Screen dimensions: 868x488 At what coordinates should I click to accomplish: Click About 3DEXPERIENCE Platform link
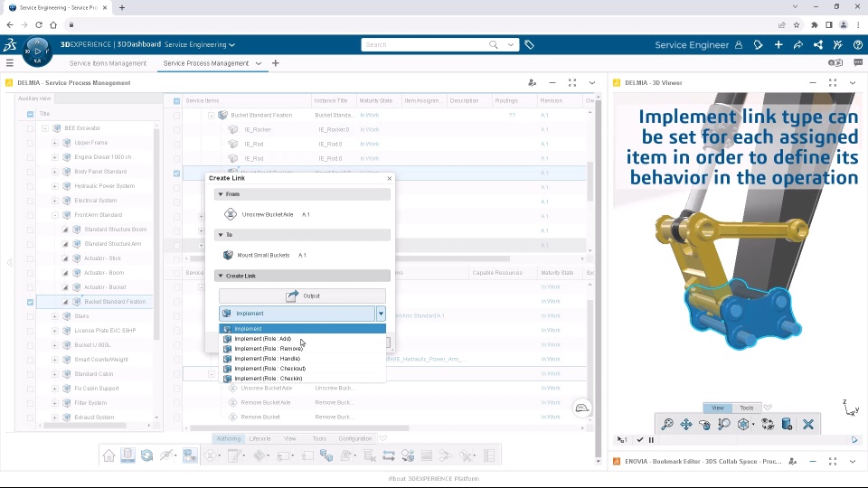(433, 479)
